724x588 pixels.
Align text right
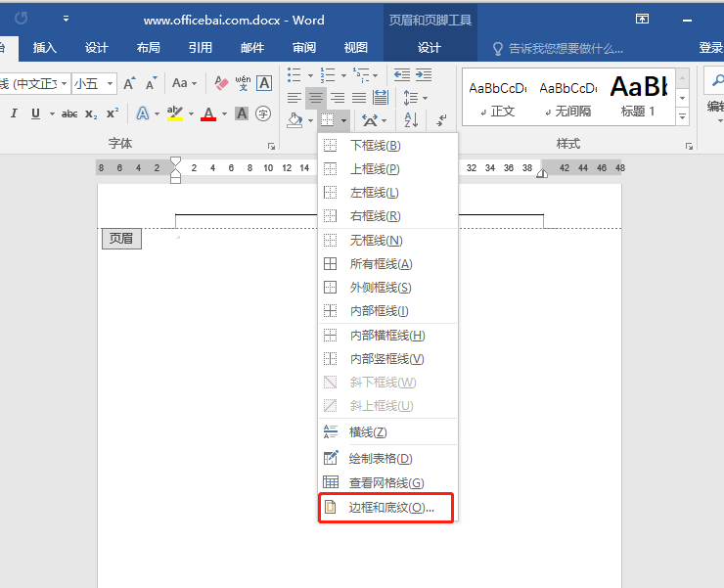tap(338, 98)
